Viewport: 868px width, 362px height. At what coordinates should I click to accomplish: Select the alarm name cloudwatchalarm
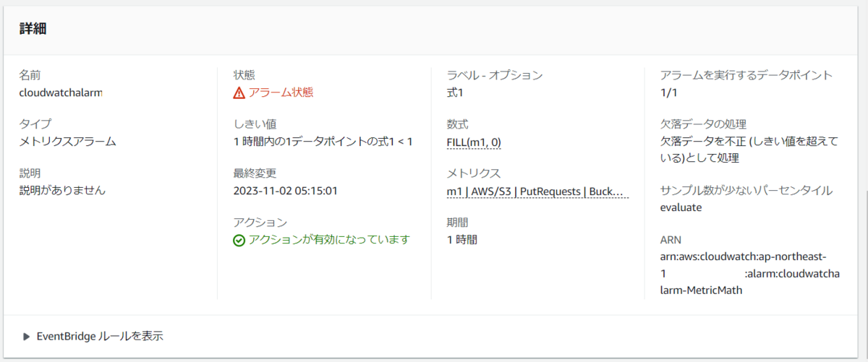pyautogui.click(x=61, y=92)
